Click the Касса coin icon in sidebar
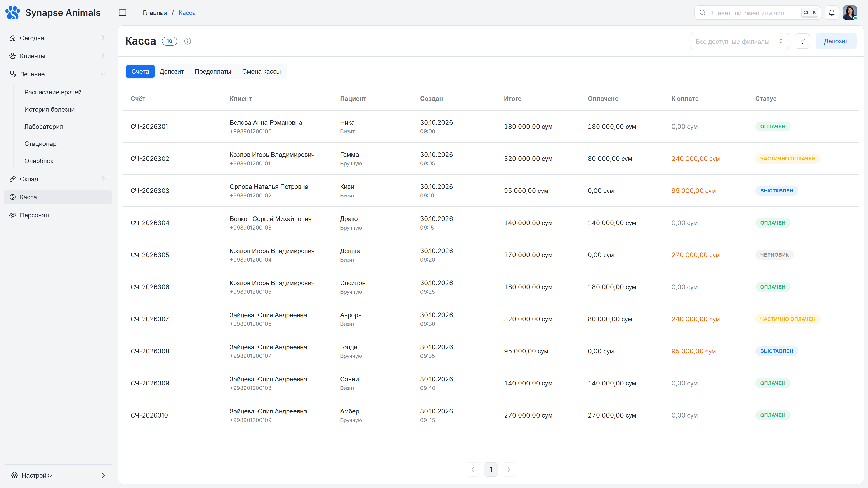This screenshot has width=868, height=488. [13, 197]
